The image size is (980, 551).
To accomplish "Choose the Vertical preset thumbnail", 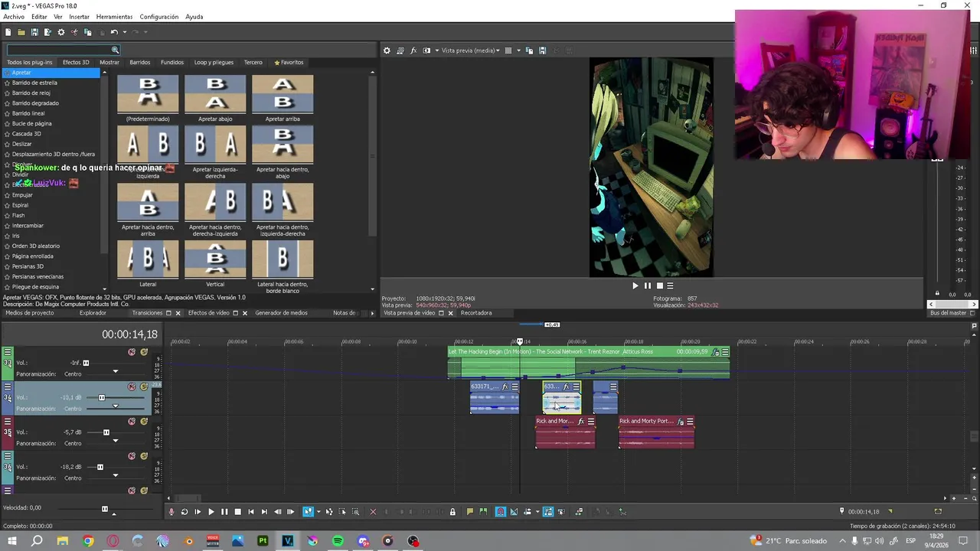I will pyautogui.click(x=215, y=259).
